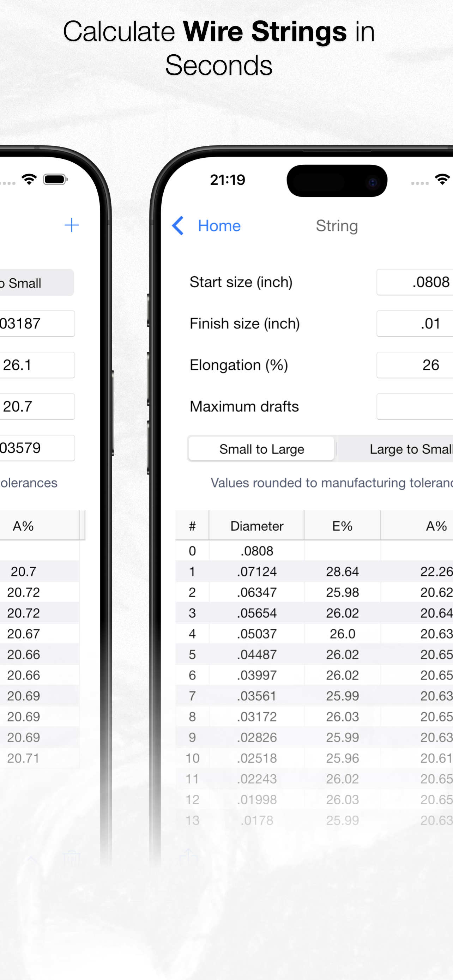Tap the # column header

(x=192, y=526)
